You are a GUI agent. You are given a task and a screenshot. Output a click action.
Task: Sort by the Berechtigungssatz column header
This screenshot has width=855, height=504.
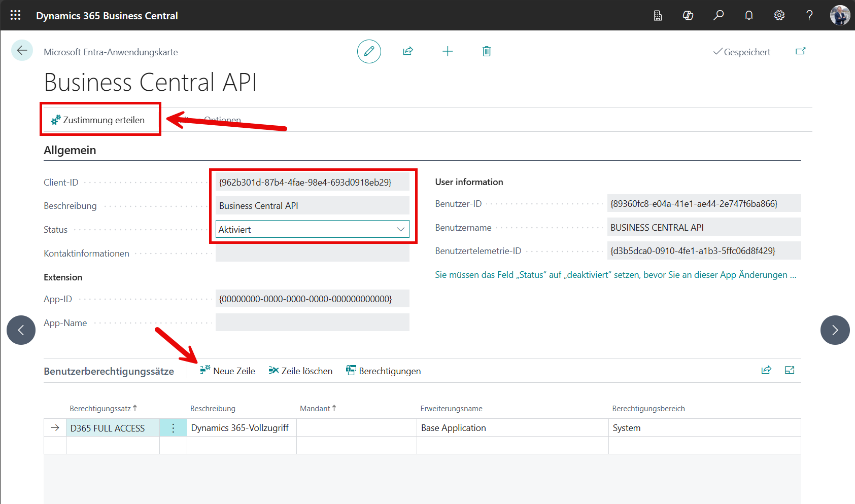(103, 409)
